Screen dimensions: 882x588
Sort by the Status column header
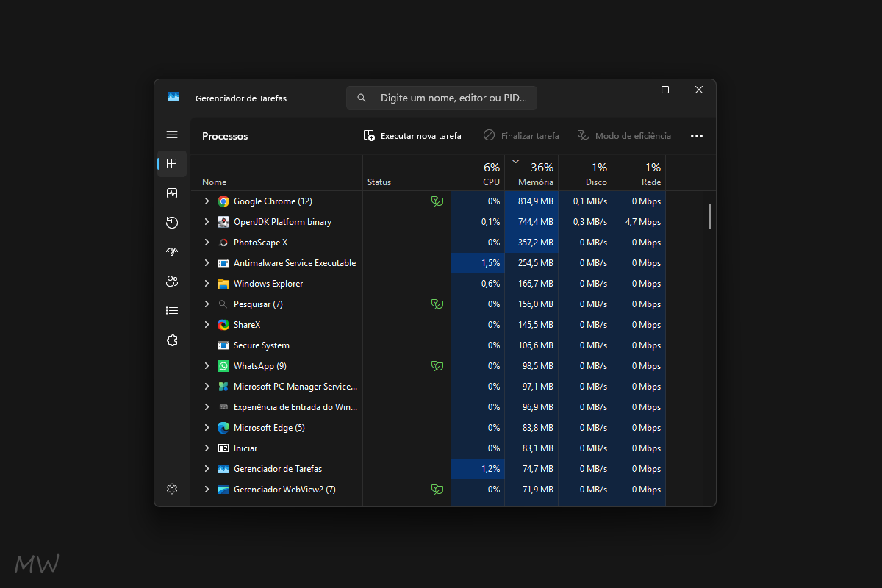(406, 173)
